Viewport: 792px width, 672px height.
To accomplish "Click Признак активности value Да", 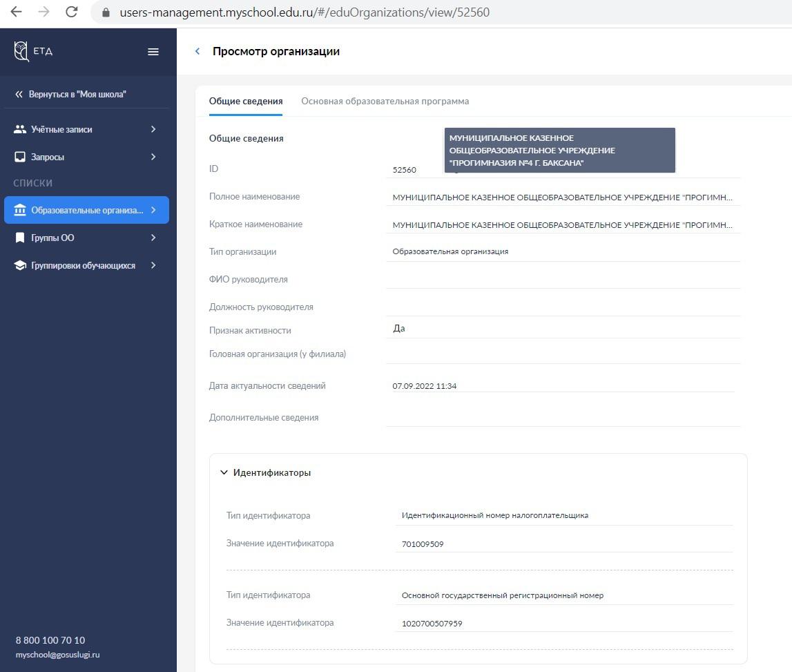I will click(398, 329).
